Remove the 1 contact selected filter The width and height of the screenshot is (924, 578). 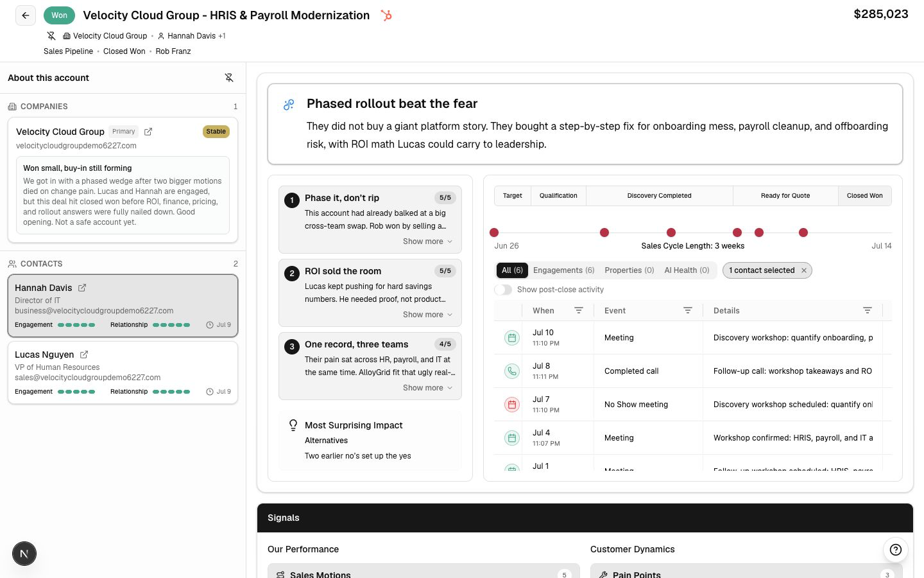point(803,270)
